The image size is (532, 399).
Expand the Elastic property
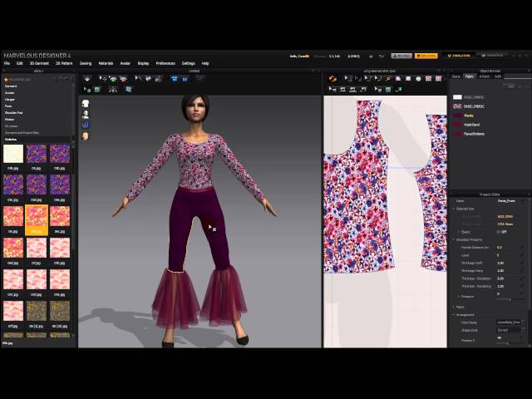point(459,232)
